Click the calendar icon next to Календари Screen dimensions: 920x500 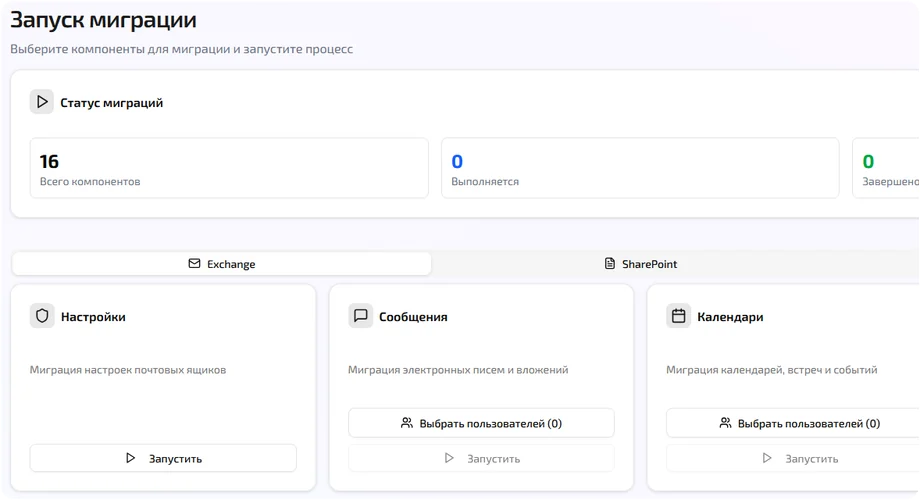678,316
